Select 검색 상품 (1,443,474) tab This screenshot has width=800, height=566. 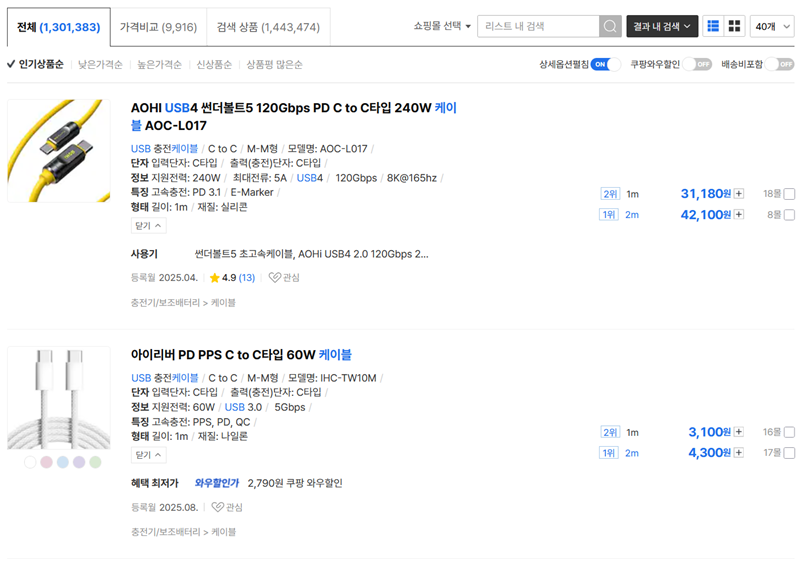pyautogui.click(x=268, y=27)
